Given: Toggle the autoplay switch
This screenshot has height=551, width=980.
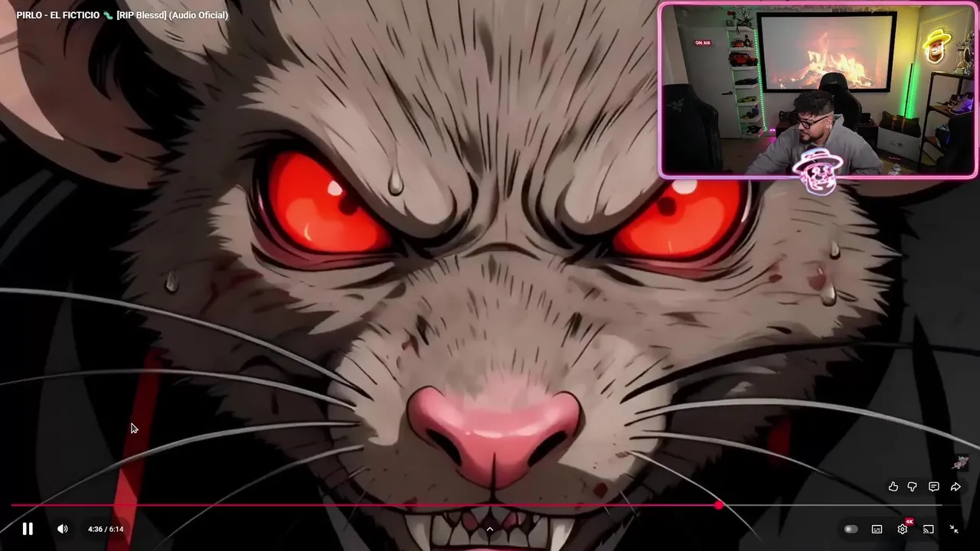Looking at the screenshot, I should click(851, 529).
